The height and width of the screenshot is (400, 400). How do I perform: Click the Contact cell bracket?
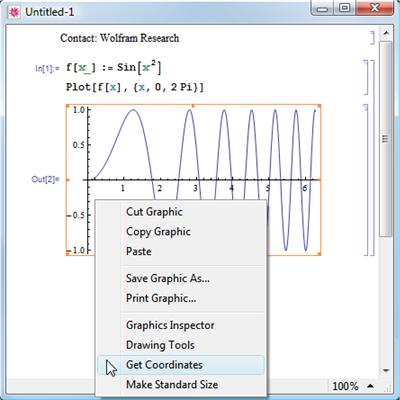click(372, 38)
